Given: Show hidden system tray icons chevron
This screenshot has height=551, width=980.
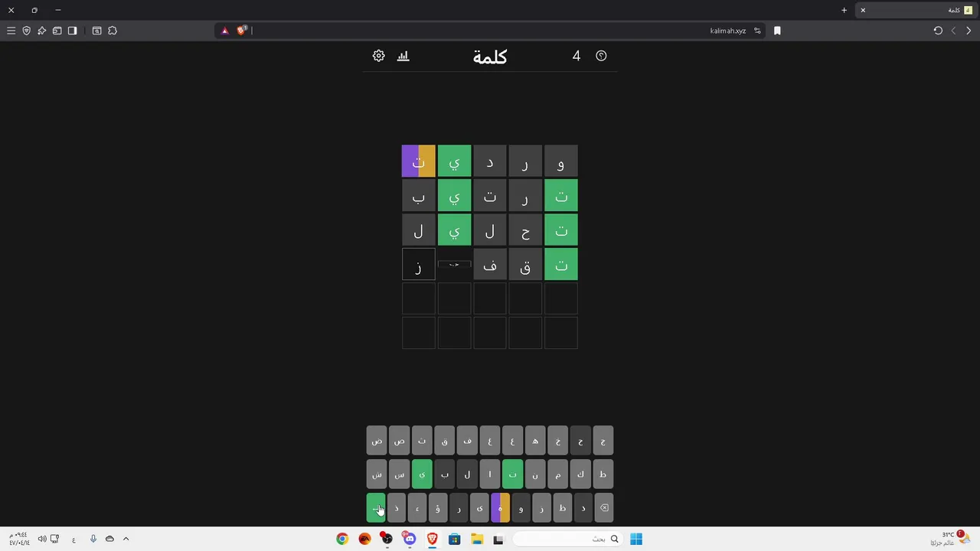Looking at the screenshot, I should pos(126,539).
